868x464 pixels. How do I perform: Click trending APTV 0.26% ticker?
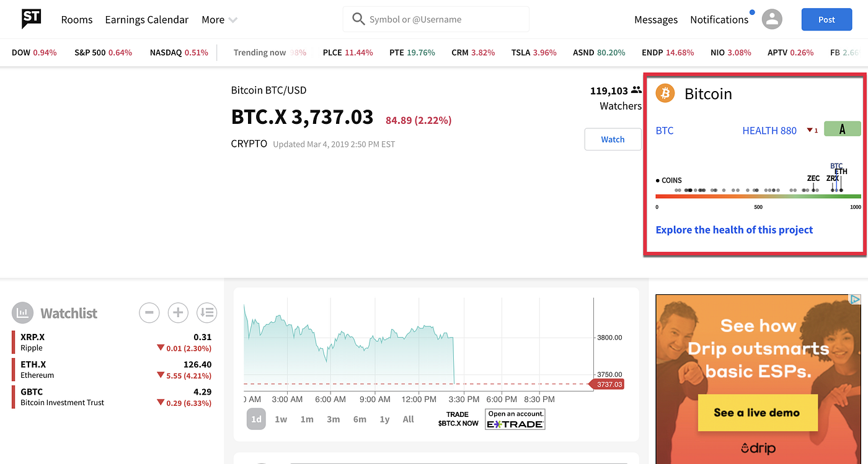pyautogui.click(x=790, y=53)
